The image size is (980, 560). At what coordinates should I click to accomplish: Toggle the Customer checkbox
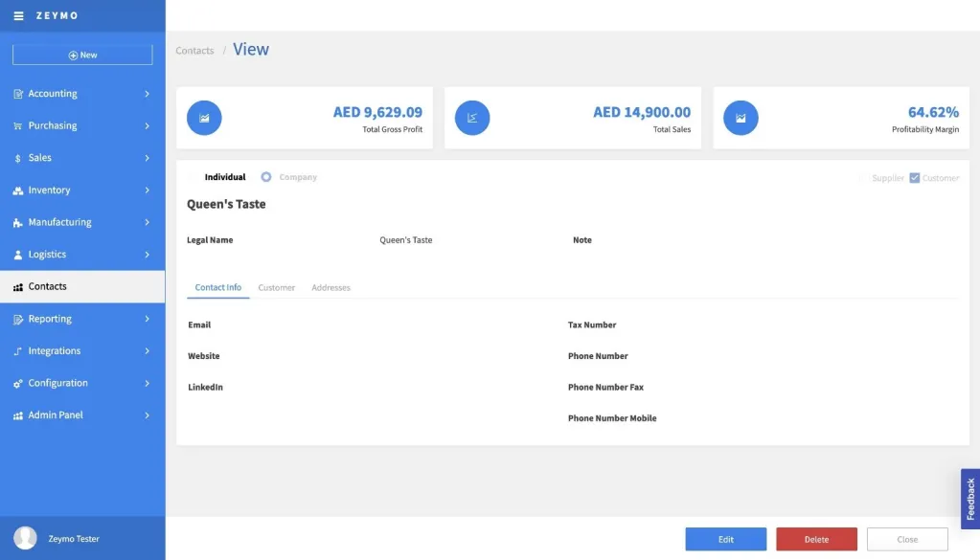tap(914, 178)
